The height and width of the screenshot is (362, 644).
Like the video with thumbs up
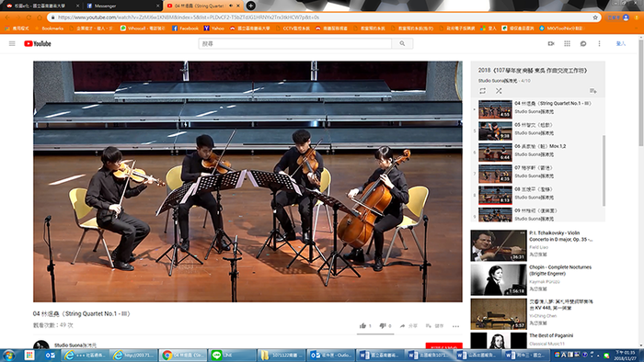point(365,326)
